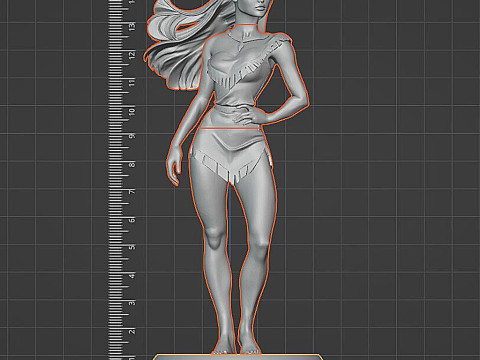This screenshot has width=480, height=360.
Task: Click the ruler mark labeled 12
Action: coord(133,55)
